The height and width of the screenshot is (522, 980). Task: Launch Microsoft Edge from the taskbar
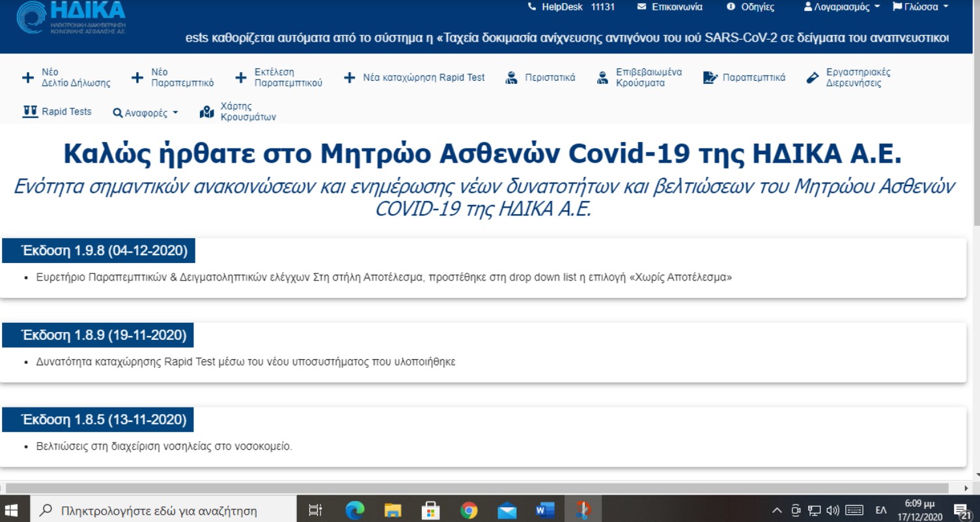355,510
